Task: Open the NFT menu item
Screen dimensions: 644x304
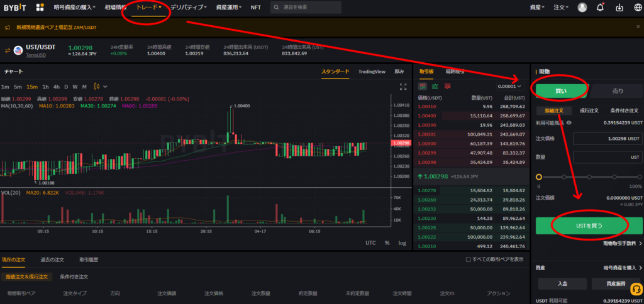Action: (256, 8)
